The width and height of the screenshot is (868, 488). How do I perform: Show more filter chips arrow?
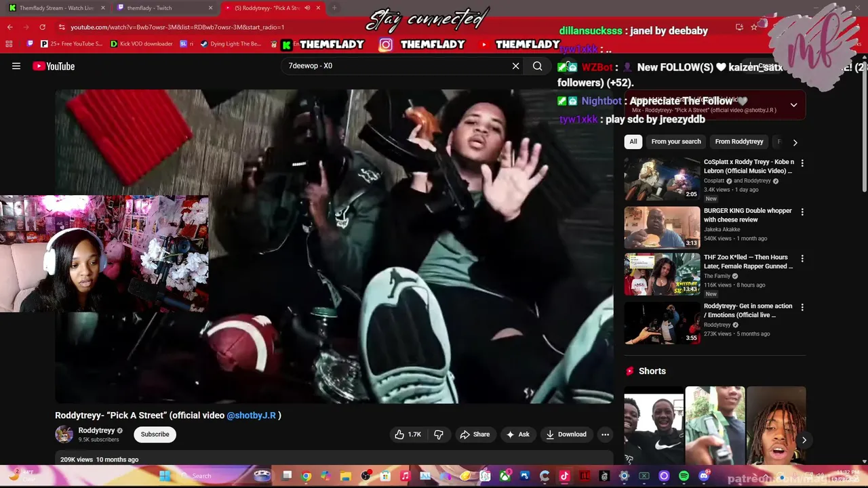[x=795, y=142]
